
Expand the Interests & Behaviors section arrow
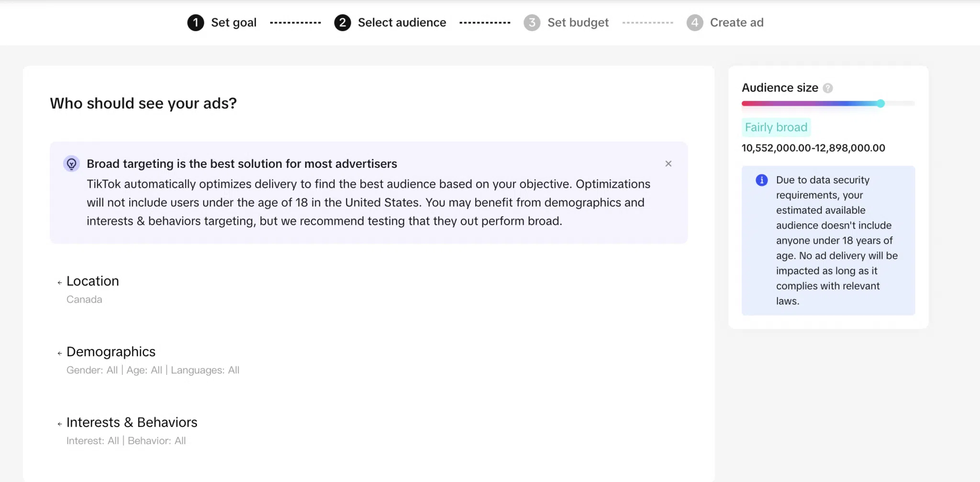tap(59, 424)
